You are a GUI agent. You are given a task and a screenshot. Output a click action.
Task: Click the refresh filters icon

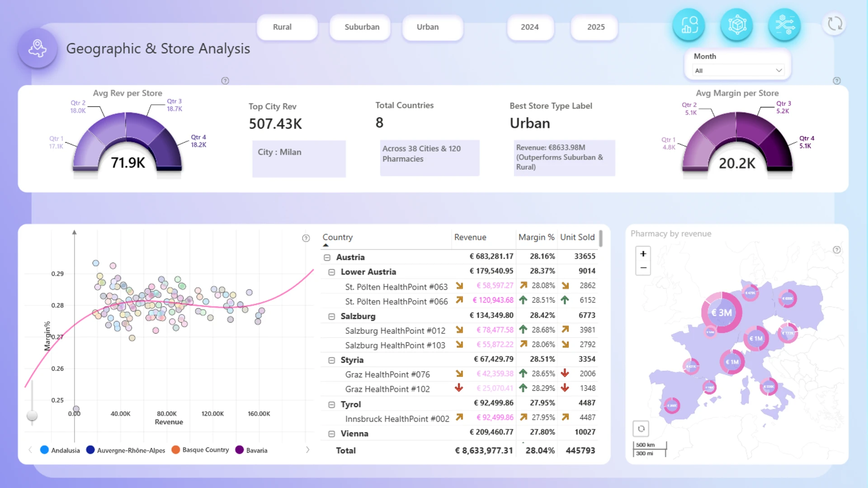click(x=835, y=23)
